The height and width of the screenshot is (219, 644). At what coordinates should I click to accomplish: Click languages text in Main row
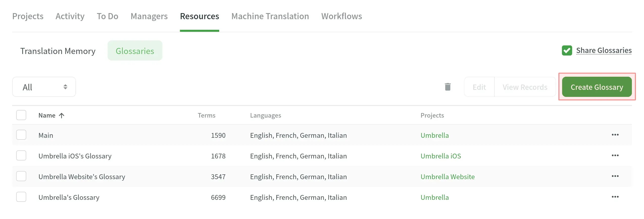pos(298,135)
